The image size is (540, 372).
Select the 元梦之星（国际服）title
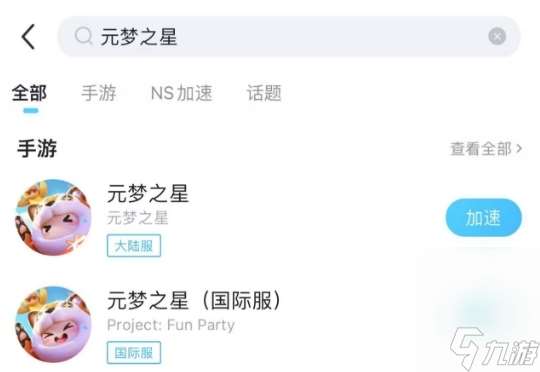(194, 301)
